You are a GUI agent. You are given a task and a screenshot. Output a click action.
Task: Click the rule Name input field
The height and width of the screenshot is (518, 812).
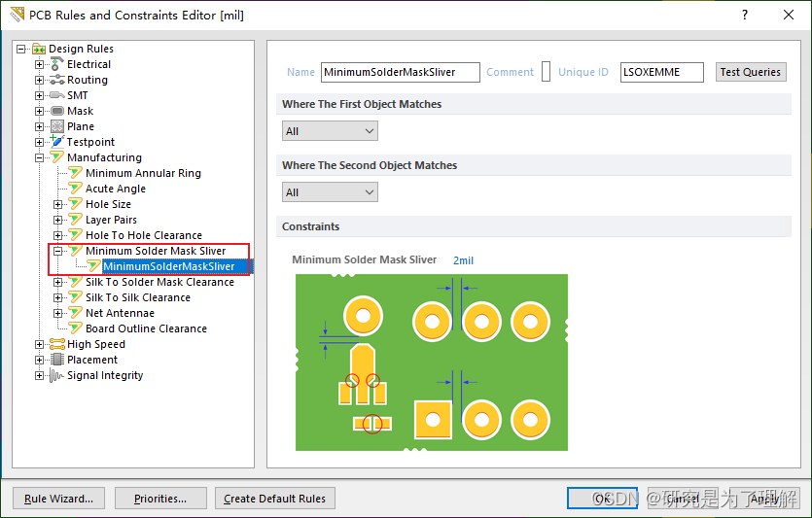pyautogui.click(x=401, y=72)
